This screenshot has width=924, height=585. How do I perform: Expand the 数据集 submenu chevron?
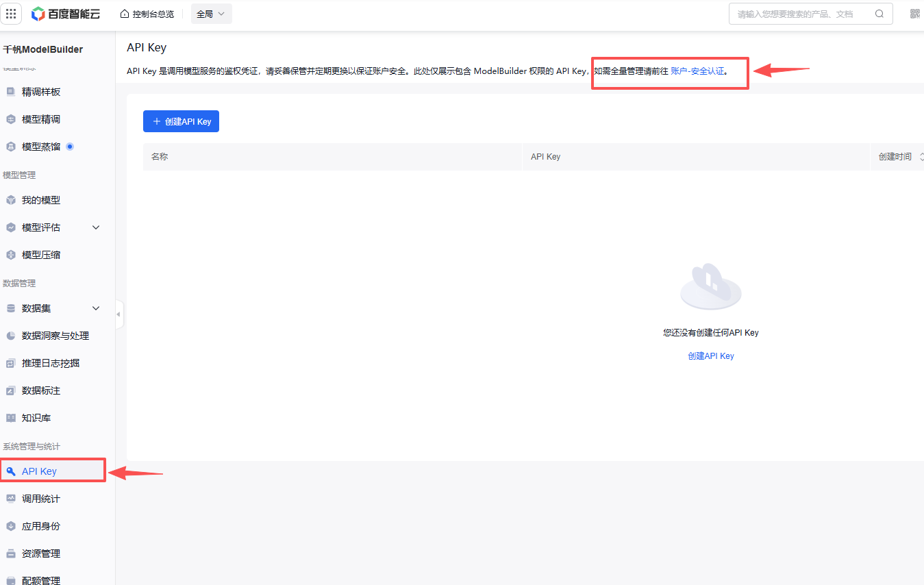point(96,308)
